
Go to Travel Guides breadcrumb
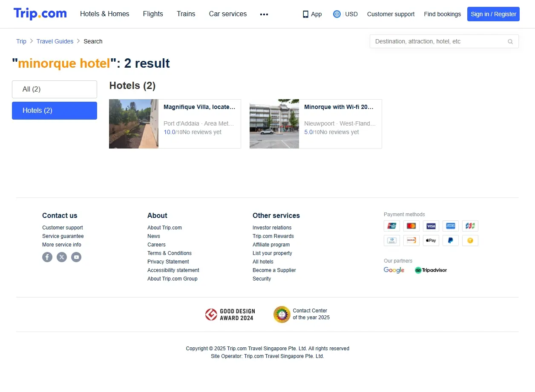click(x=55, y=41)
